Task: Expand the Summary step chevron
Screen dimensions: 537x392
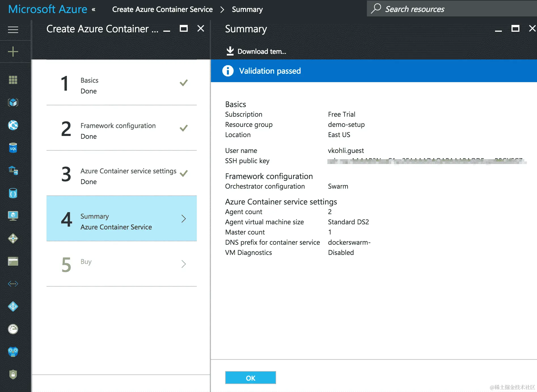Action: point(184,218)
